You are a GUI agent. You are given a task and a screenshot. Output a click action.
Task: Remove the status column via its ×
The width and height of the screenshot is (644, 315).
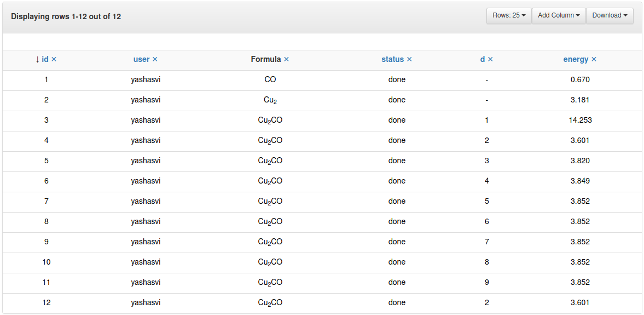(409, 59)
